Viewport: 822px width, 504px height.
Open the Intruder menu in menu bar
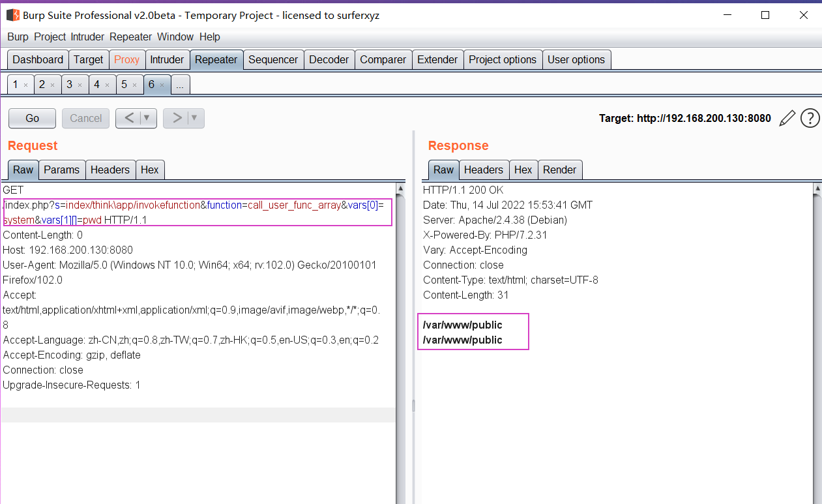click(x=87, y=37)
